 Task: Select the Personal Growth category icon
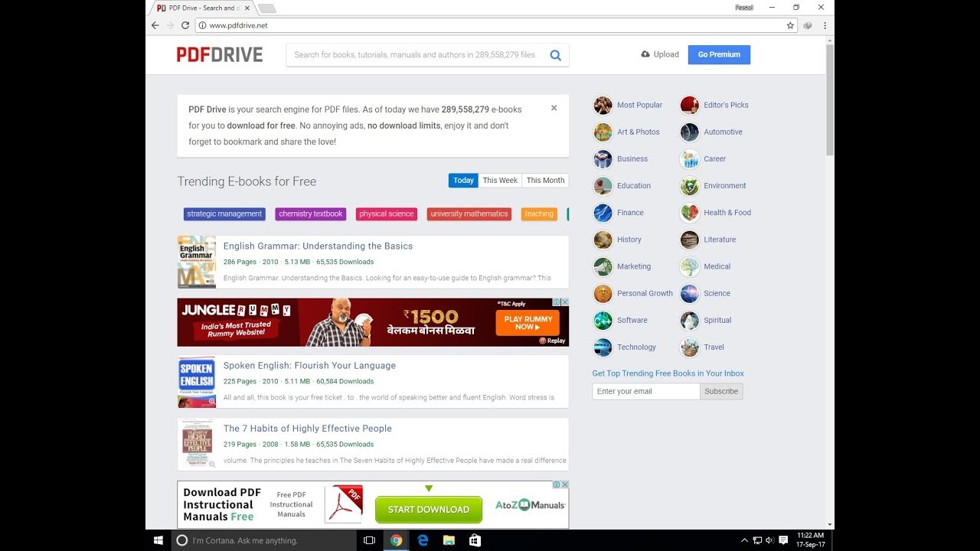coord(603,293)
